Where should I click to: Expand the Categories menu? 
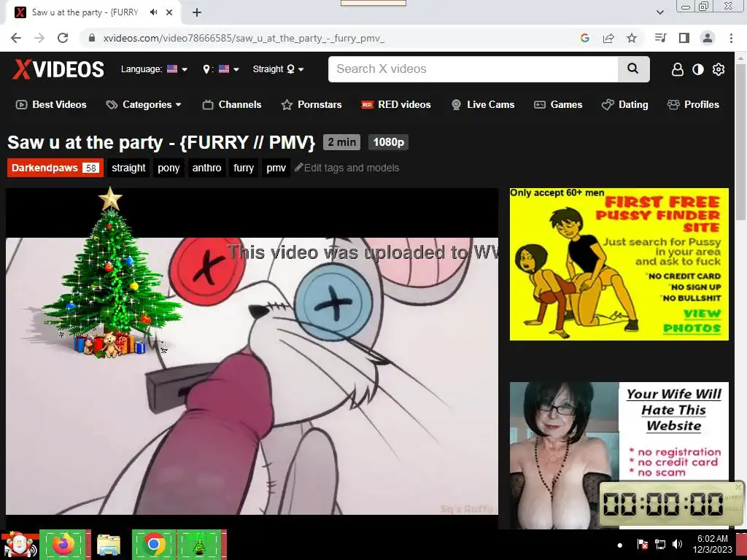144,105
